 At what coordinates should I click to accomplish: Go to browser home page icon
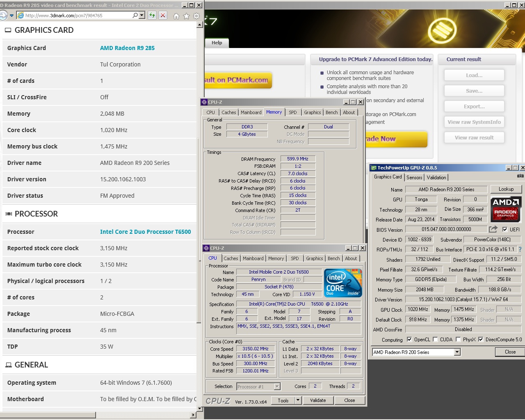176,16
